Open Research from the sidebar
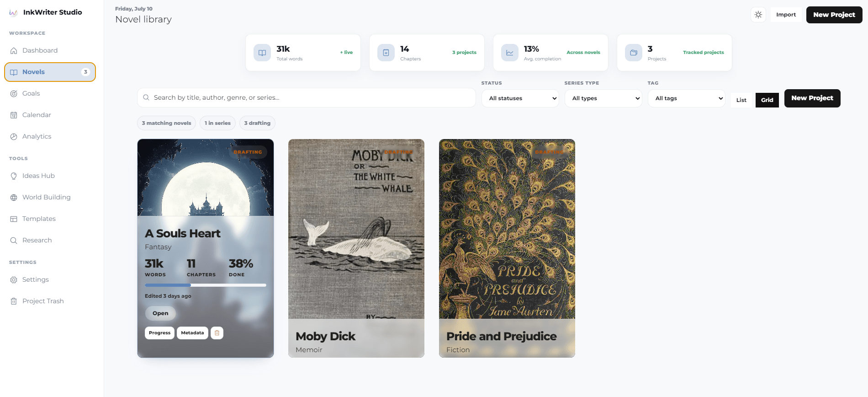Image resolution: width=868 pixels, height=397 pixels. [50, 241]
